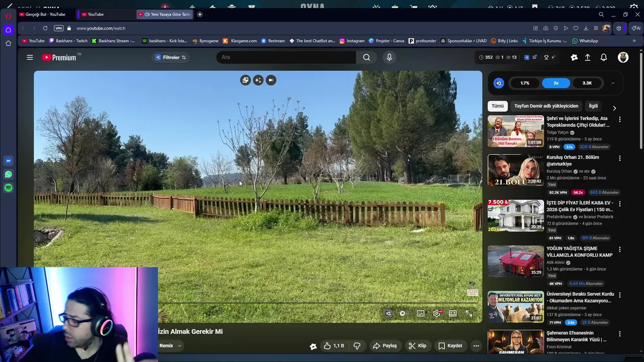Switch player to theater mode
The height and width of the screenshot is (362, 644).
point(453,313)
